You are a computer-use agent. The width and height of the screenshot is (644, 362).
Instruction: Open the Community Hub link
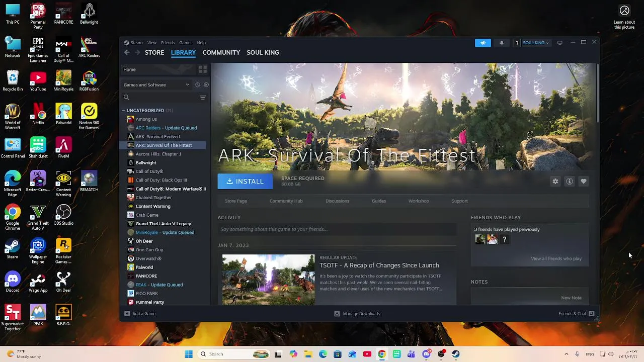286,201
